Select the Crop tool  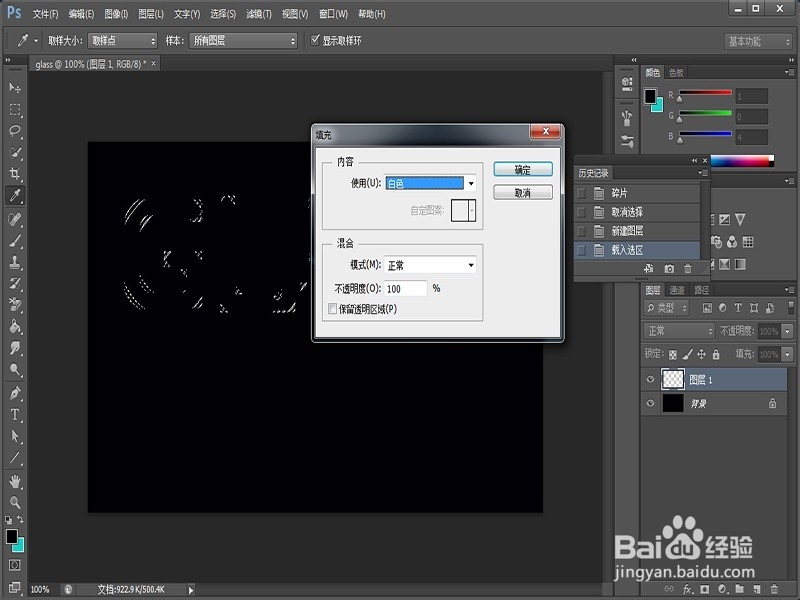(x=15, y=173)
